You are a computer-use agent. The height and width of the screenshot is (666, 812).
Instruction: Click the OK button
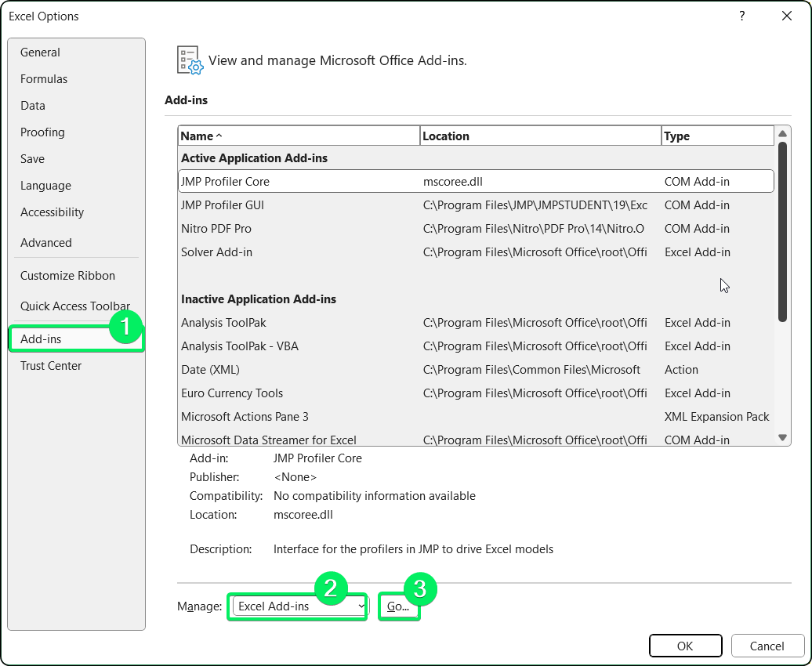pos(685,646)
